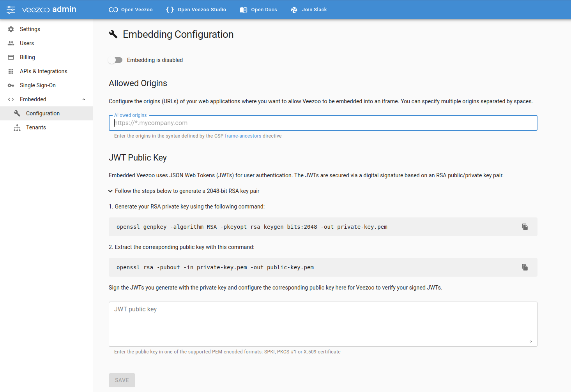Click the Embedded sidebar label
The image size is (571, 392).
coord(33,99)
